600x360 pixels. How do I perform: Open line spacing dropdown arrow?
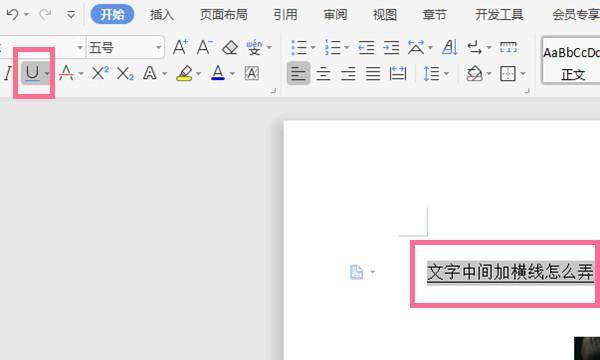coord(446,73)
